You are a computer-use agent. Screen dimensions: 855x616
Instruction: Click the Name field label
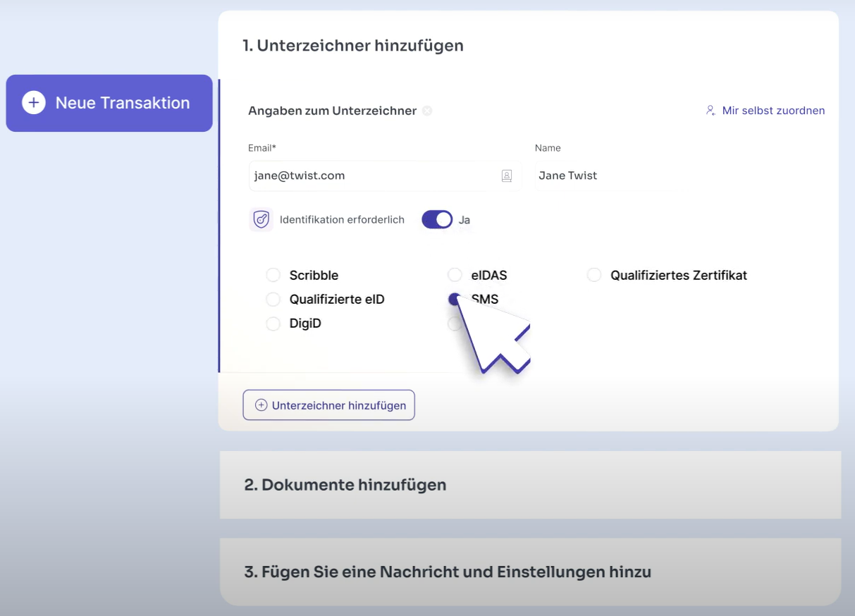tap(548, 148)
